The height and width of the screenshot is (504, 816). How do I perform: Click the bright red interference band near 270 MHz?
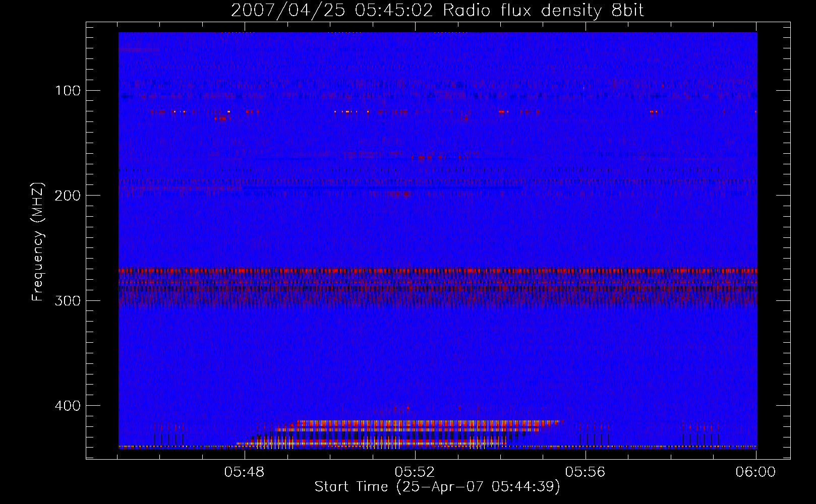tap(438, 271)
